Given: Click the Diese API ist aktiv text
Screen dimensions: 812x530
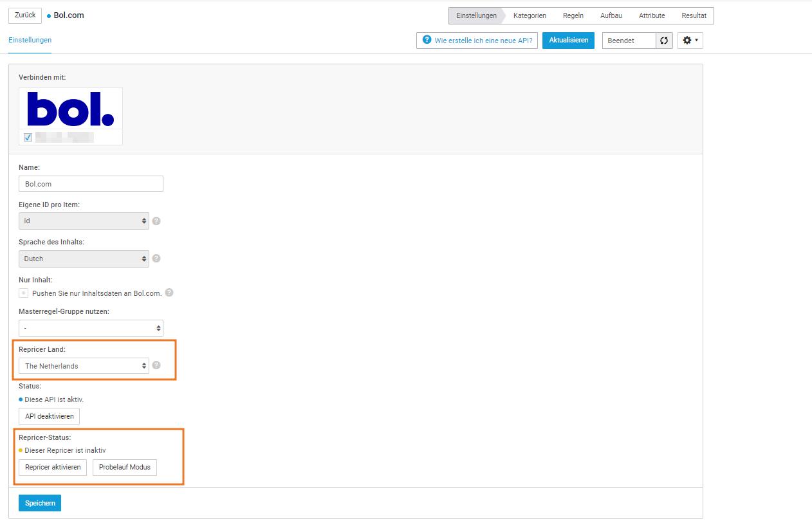Looking at the screenshot, I should click(x=54, y=399).
